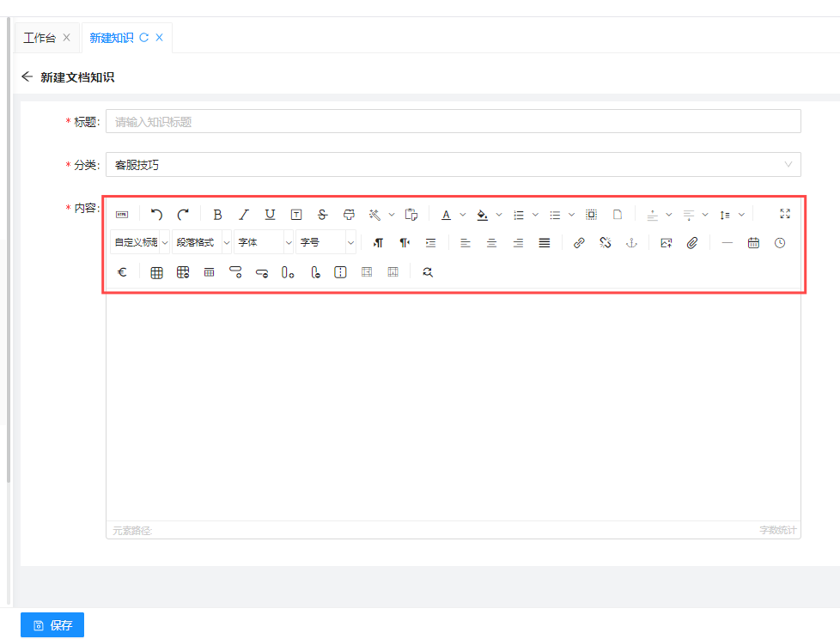Enter fullscreen editor mode

[784, 214]
